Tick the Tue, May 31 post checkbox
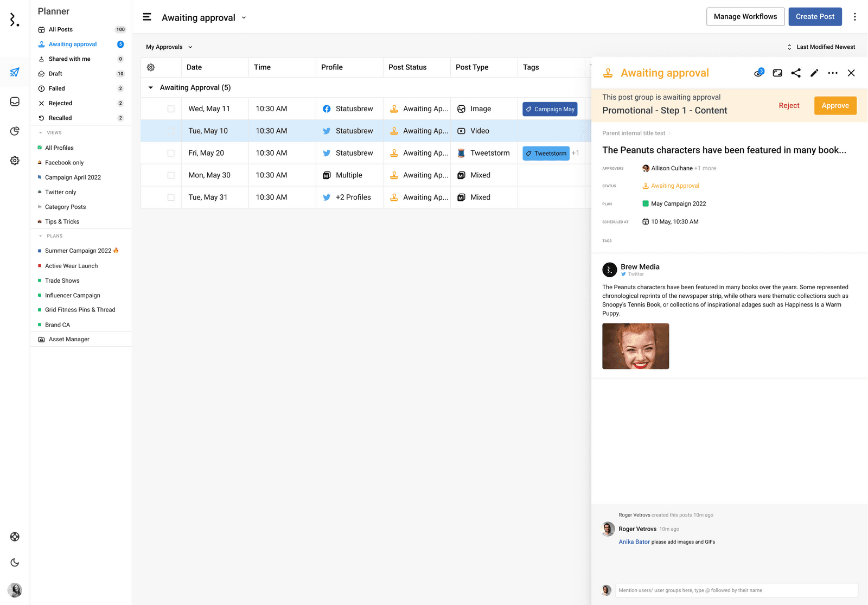The height and width of the screenshot is (605, 868). tap(171, 198)
